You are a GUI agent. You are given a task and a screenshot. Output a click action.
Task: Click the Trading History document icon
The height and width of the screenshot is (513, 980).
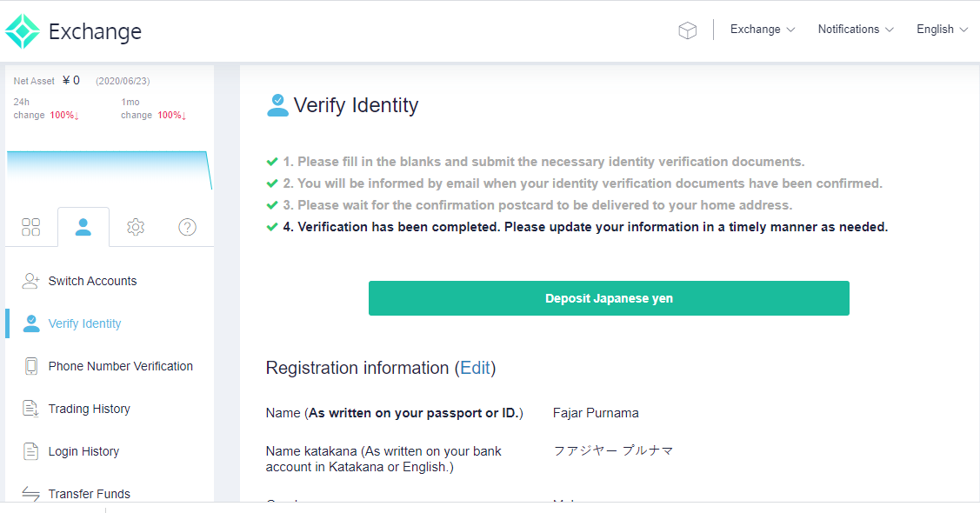pyautogui.click(x=30, y=409)
